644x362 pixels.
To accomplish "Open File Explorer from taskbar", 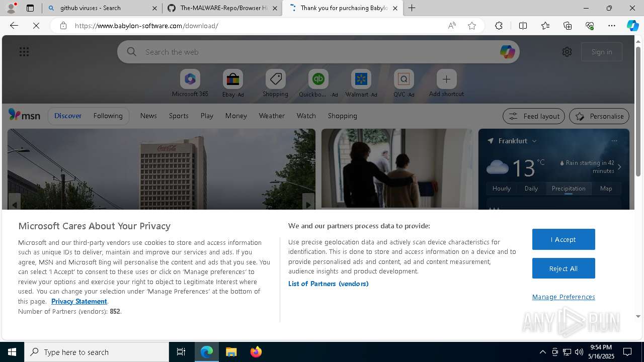I will point(231,352).
